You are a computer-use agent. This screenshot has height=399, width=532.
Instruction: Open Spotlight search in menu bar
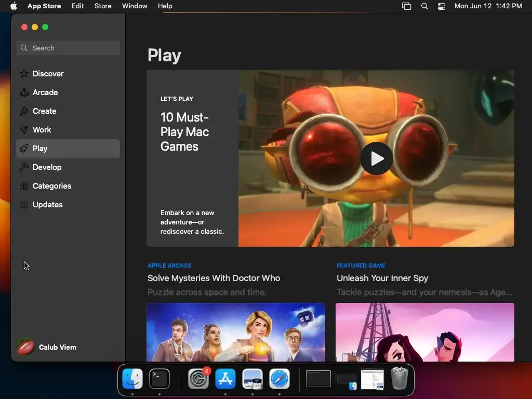coord(424,6)
